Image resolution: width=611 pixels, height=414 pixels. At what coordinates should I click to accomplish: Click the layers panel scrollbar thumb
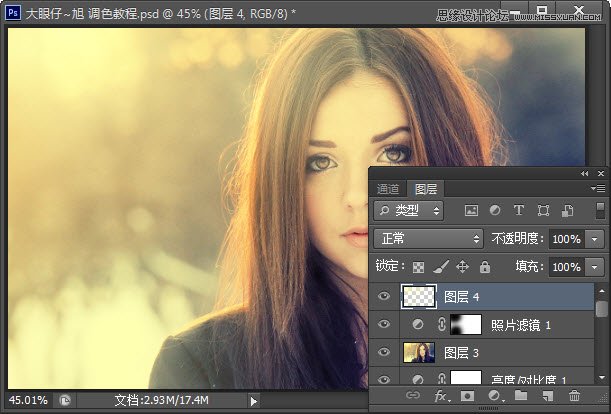[x=601, y=309]
